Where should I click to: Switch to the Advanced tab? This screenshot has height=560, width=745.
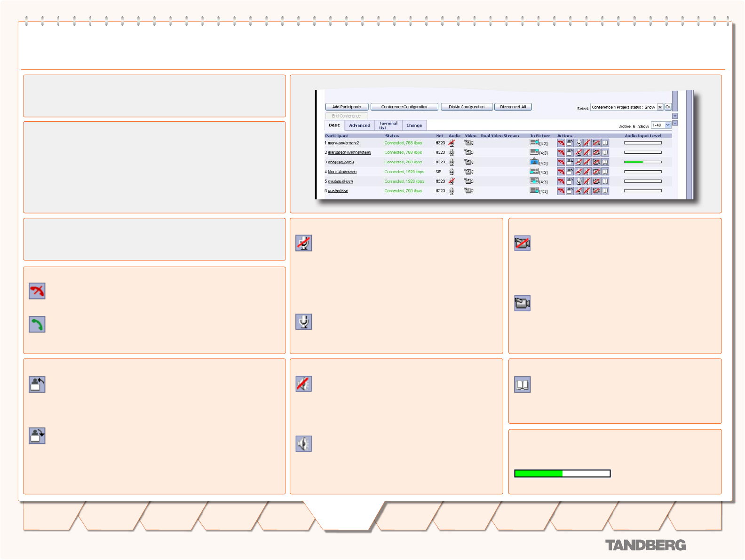pos(359,126)
